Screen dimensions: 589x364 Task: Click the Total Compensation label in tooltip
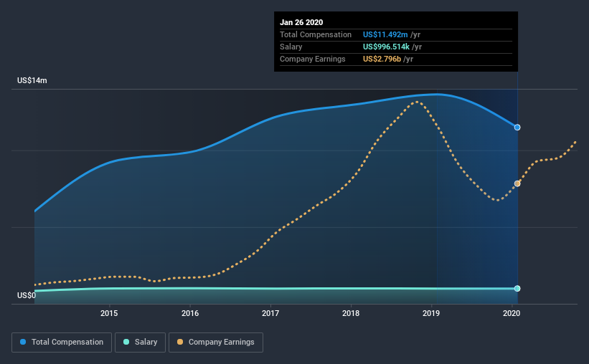[316, 34]
